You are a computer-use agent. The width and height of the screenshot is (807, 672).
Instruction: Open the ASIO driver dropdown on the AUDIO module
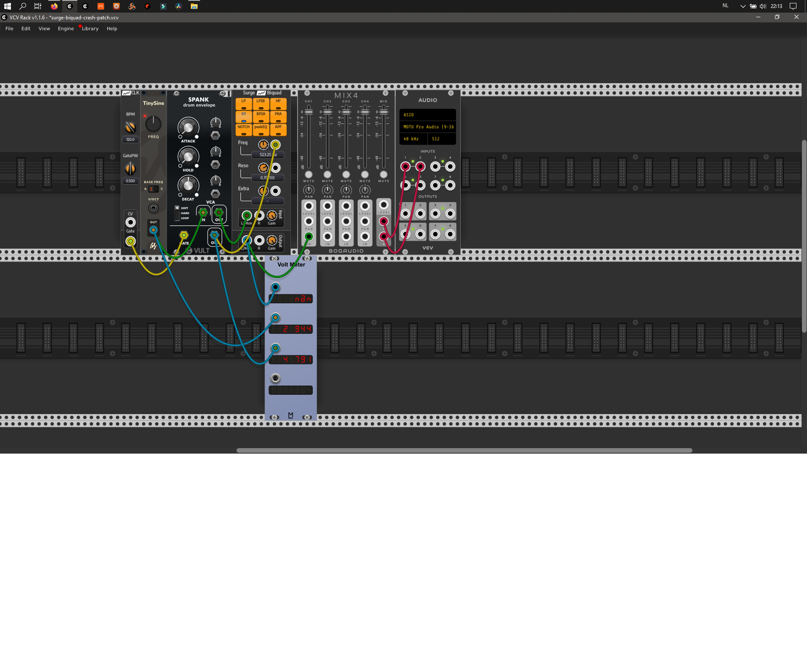coord(428,115)
